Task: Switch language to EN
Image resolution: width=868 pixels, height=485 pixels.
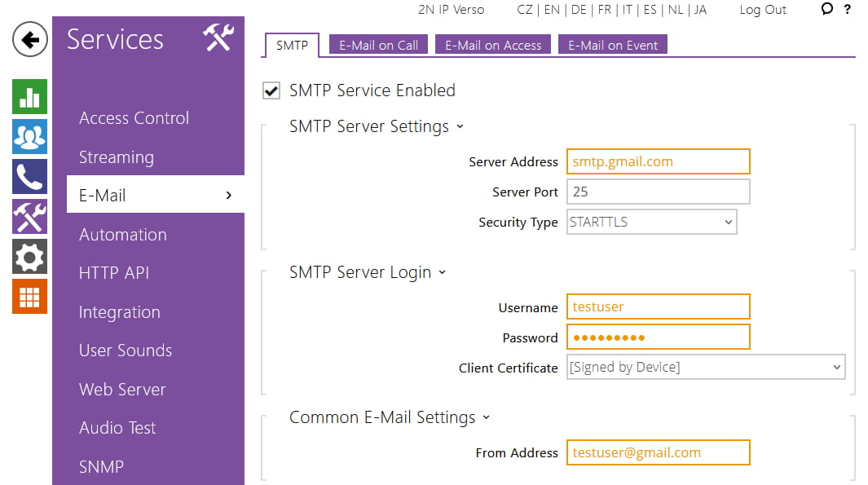Action: (552, 10)
